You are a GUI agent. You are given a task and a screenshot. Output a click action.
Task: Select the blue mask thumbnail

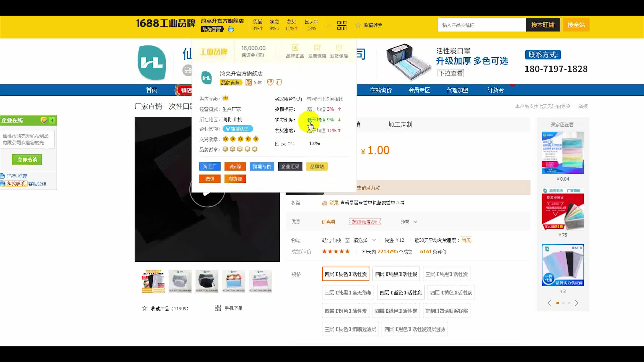click(233, 281)
